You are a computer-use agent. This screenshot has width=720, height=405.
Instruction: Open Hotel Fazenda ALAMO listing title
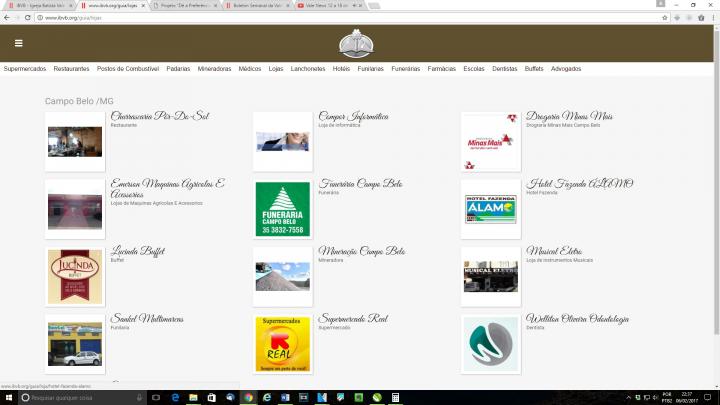(x=579, y=184)
